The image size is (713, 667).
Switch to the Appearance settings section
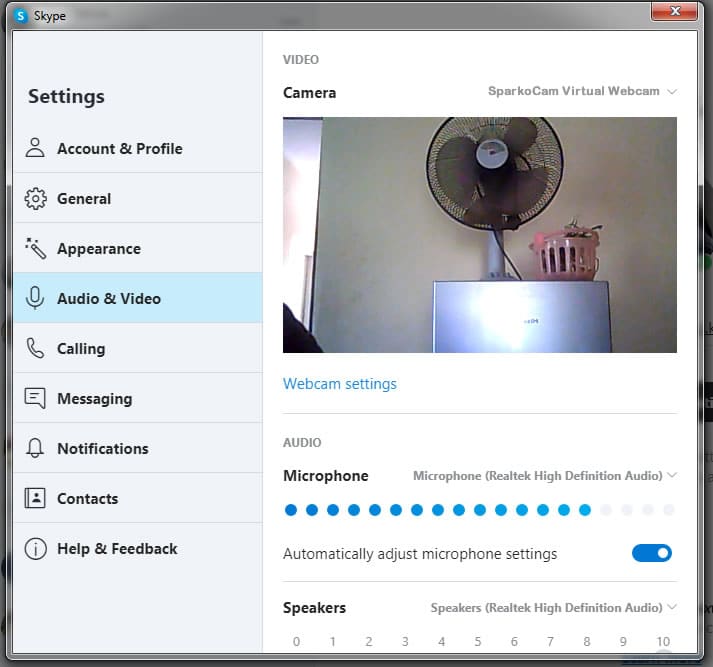click(138, 248)
